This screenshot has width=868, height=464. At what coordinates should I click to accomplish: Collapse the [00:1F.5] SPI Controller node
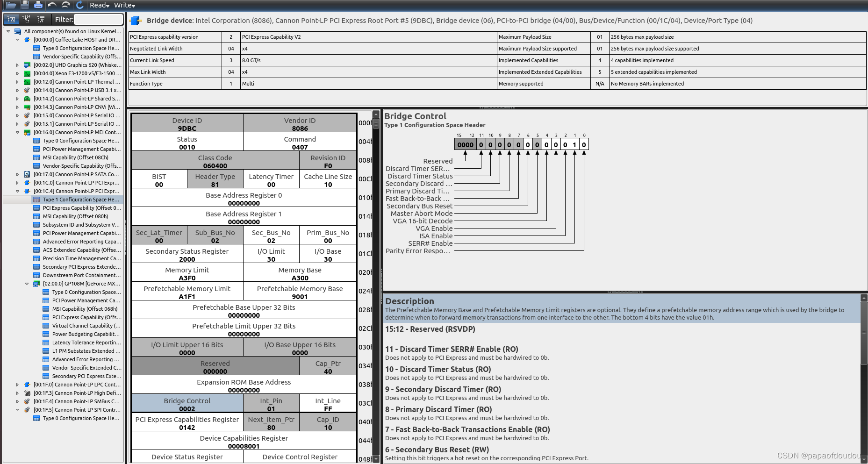pos(17,410)
